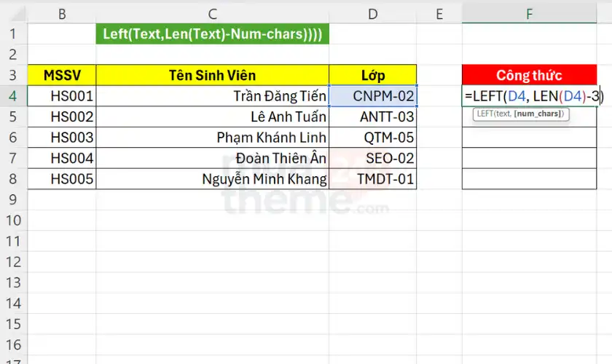Click the green Left(Text,Len(Text)-Num-chars) formula cell
Viewport: 612px width, 364px height.
pyautogui.click(x=212, y=34)
